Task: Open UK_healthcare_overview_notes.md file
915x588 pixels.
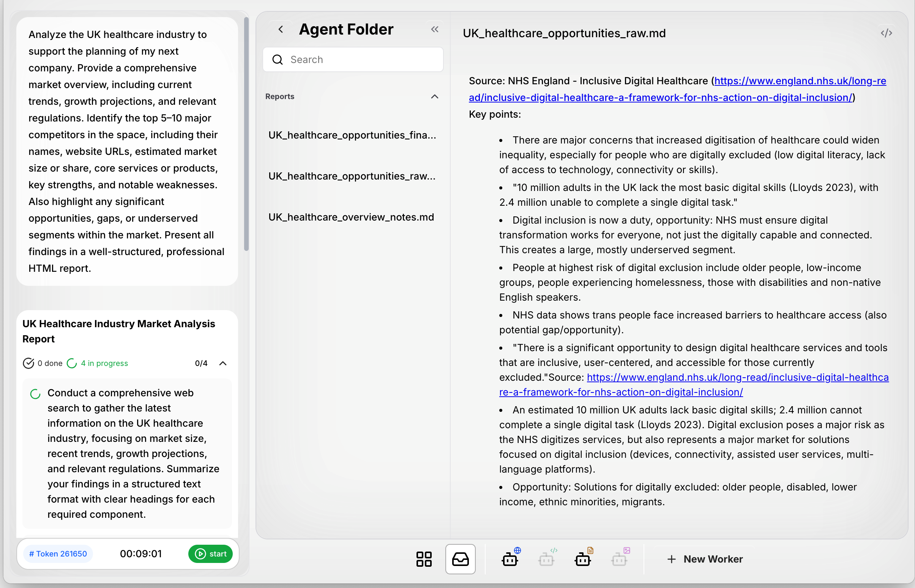Action: 351,217
